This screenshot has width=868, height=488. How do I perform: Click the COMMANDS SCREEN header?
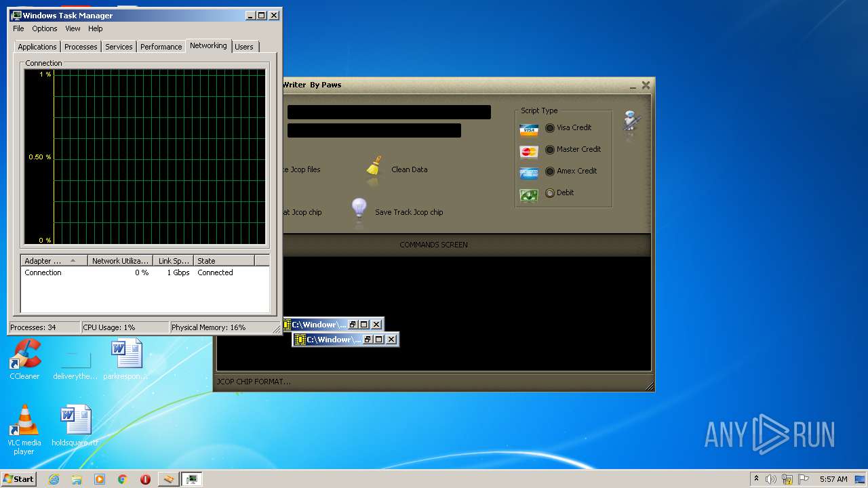pyautogui.click(x=433, y=245)
